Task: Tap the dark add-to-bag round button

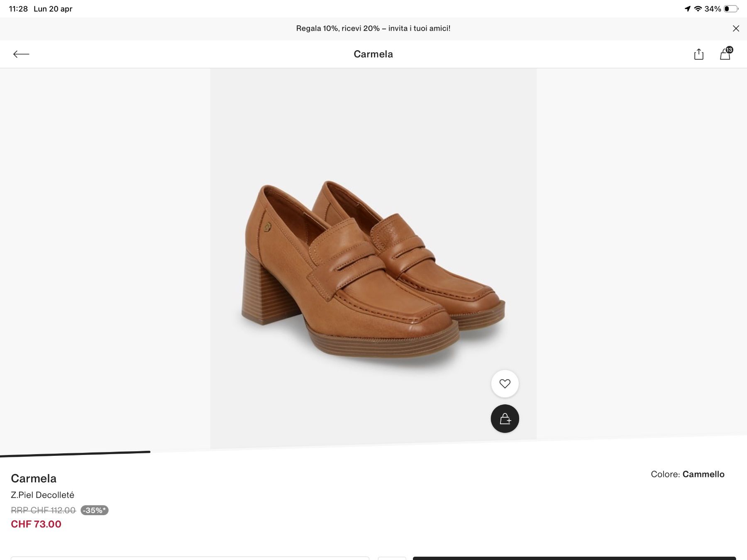Action: pyautogui.click(x=505, y=418)
